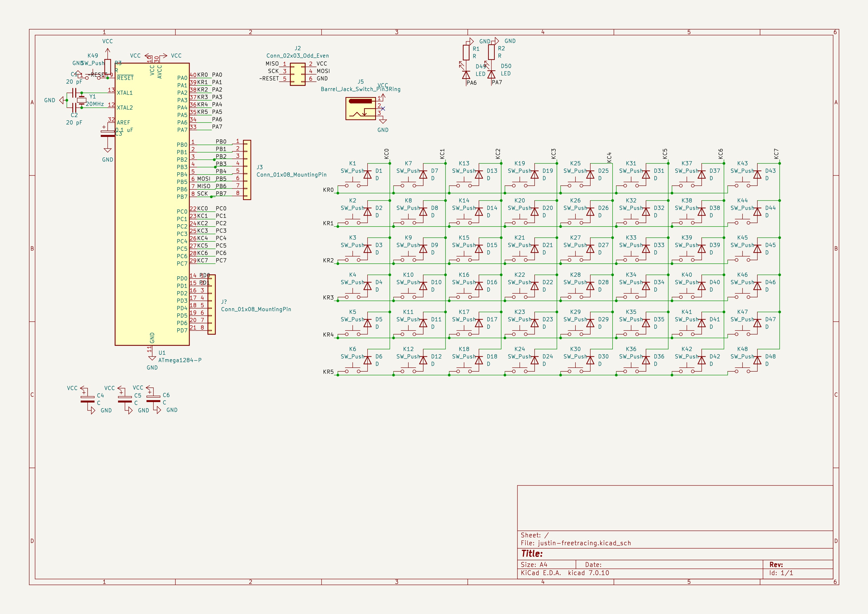Click the K49 reset switch reference
This screenshot has width=868, height=614.
93,55
